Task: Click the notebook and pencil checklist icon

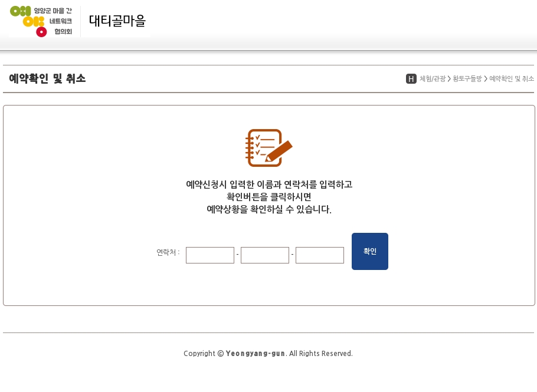Action: [268, 147]
